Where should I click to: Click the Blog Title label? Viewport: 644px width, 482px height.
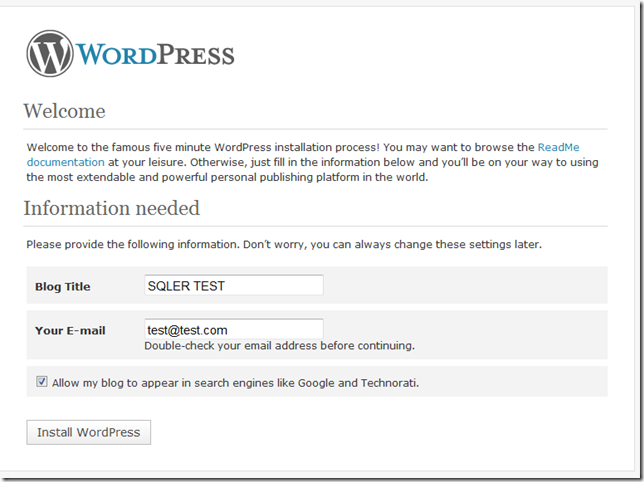coord(62,287)
